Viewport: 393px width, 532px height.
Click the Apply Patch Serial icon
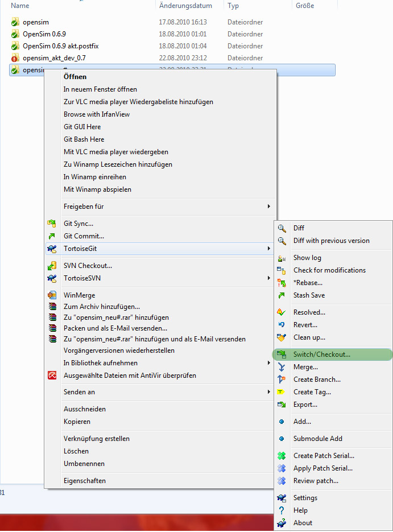tap(282, 468)
